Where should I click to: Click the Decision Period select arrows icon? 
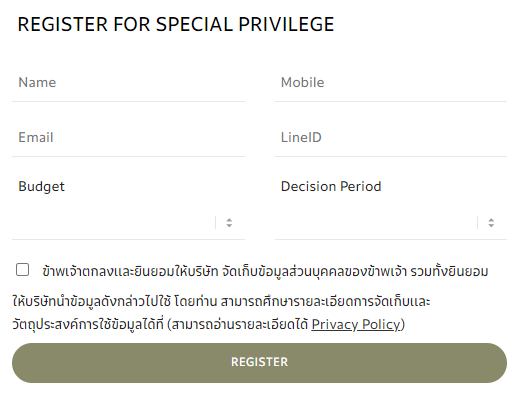[491, 223]
